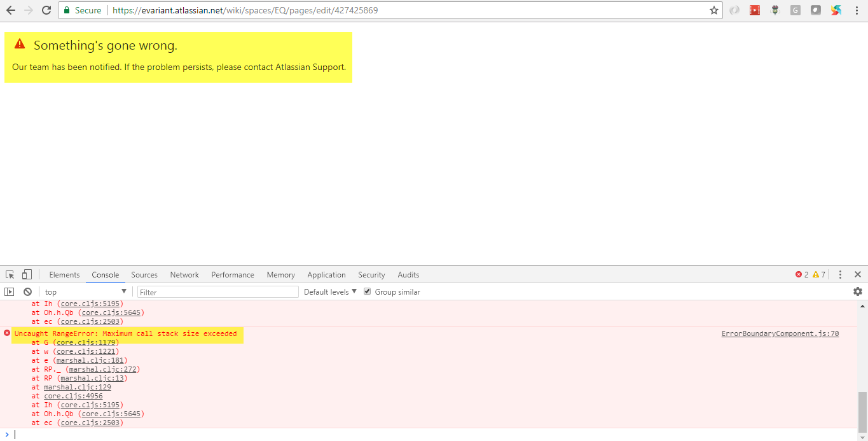View site info via Secure lock icon
Viewport: 868px width, 441px height.
82,10
